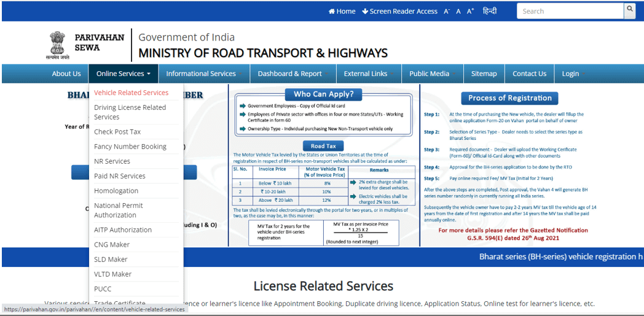The height and width of the screenshot is (316, 644).
Task: Open Paid NR Services menu entry
Action: click(x=119, y=176)
